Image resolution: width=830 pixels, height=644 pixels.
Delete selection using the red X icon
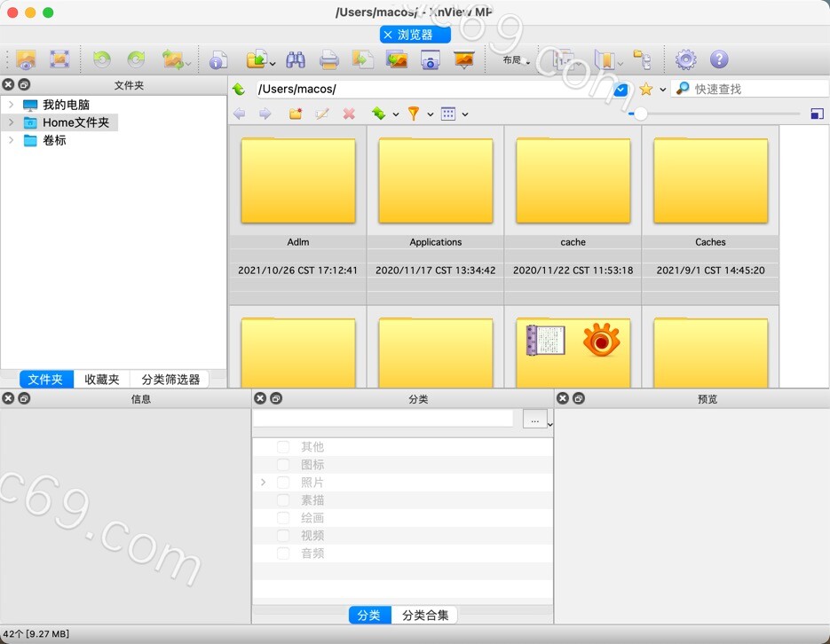pyautogui.click(x=348, y=114)
